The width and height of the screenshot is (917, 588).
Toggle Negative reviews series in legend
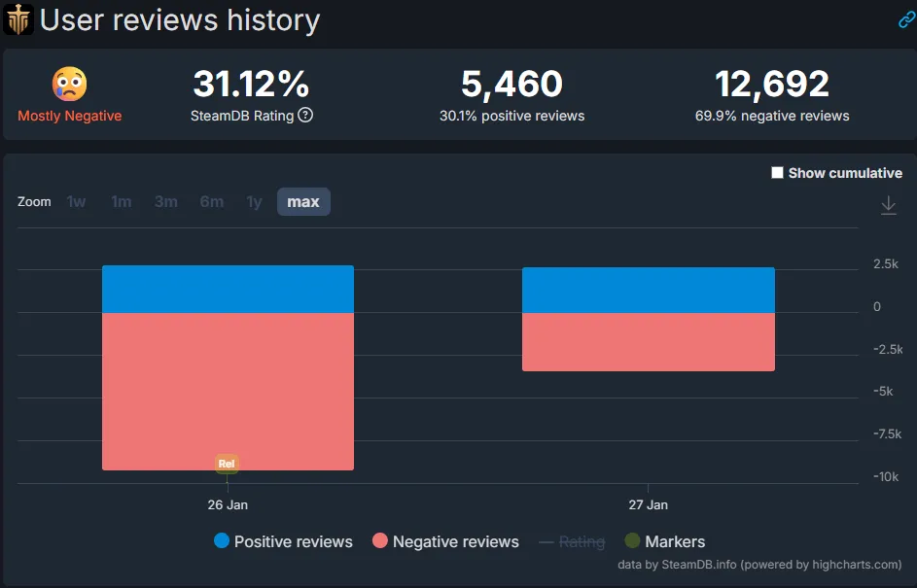click(445, 541)
